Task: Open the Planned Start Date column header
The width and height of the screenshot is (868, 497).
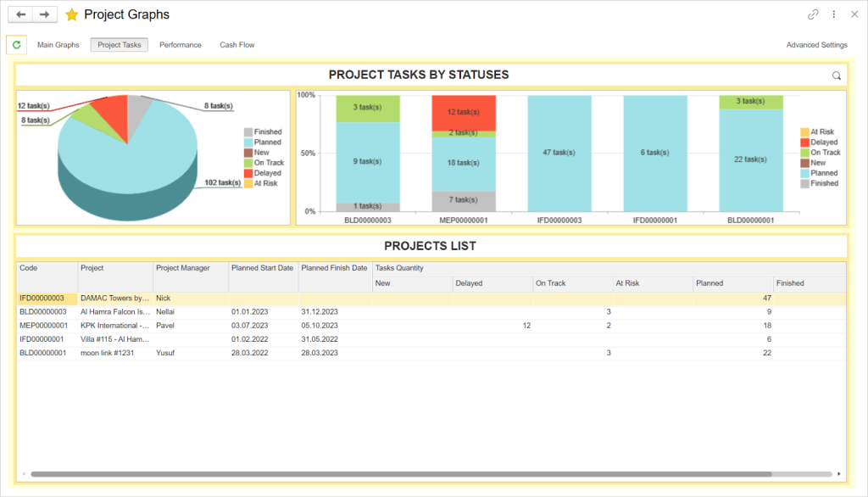Action: point(261,269)
